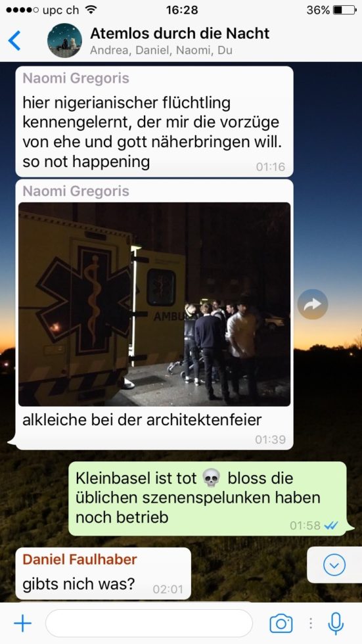This screenshot has width=362, height=644.
Task: Tap the blue back arrow
Action: point(14,40)
